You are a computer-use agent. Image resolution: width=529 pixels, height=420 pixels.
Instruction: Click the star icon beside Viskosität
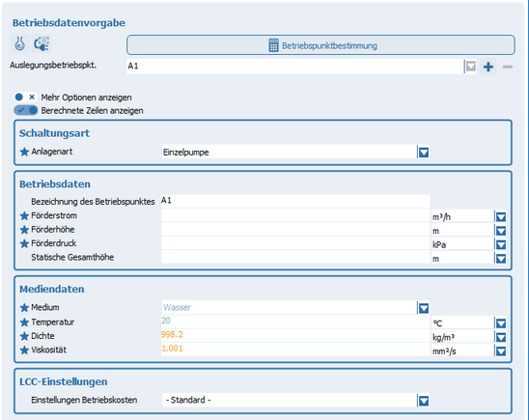point(24,350)
